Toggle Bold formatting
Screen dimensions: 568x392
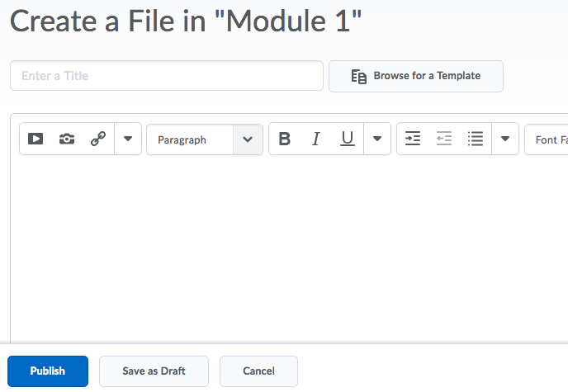click(x=285, y=139)
